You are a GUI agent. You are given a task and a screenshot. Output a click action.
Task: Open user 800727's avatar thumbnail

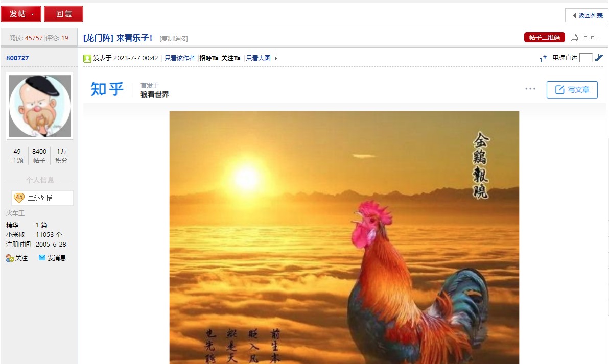[x=40, y=106]
